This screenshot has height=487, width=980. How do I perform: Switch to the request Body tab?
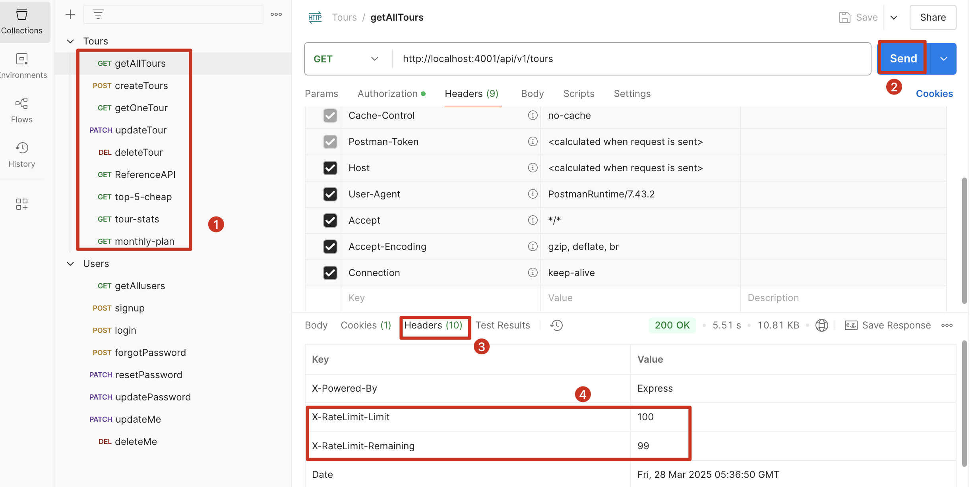pos(532,94)
